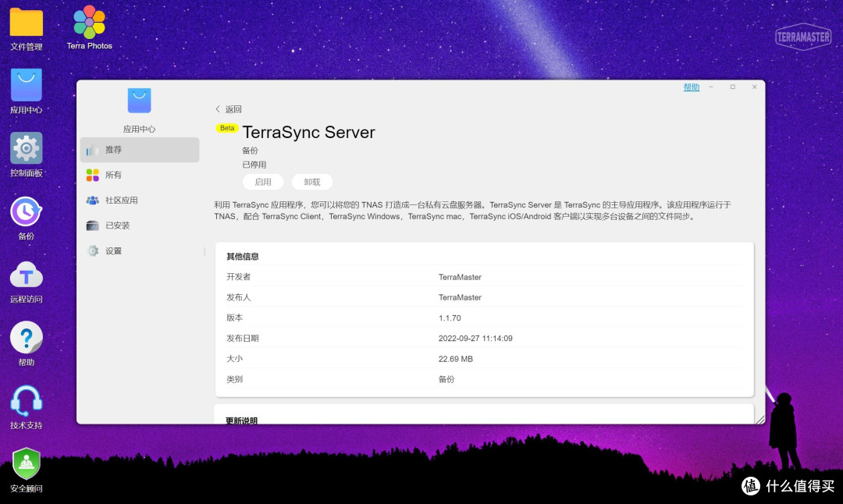843x504 pixels.
Task: Click the App Center bag logo in sidebar
Action: (x=139, y=101)
